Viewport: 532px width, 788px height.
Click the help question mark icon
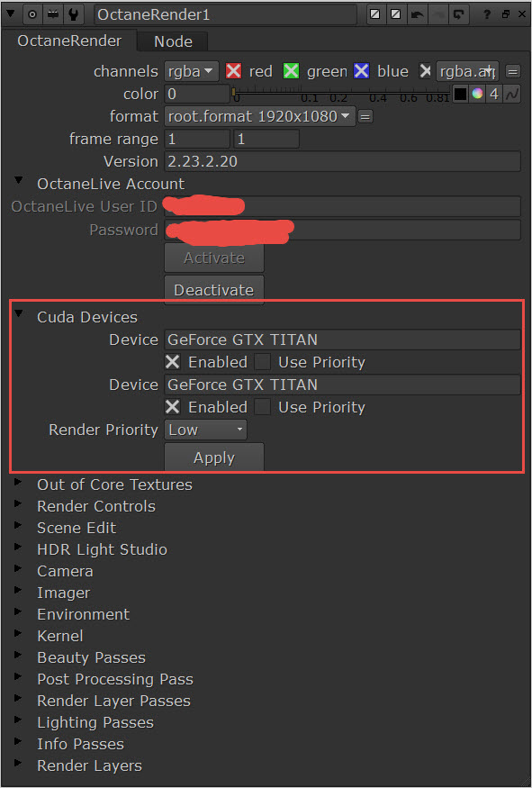pyautogui.click(x=486, y=14)
